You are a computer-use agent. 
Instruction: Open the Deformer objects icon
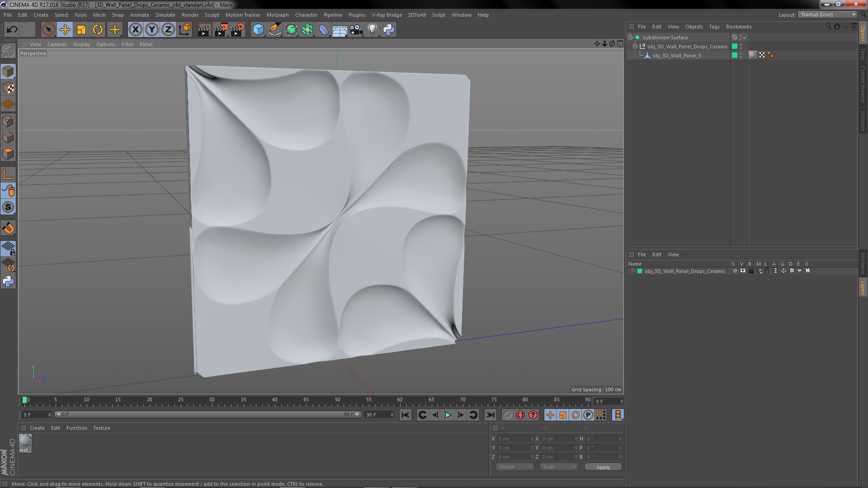point(324,30)
